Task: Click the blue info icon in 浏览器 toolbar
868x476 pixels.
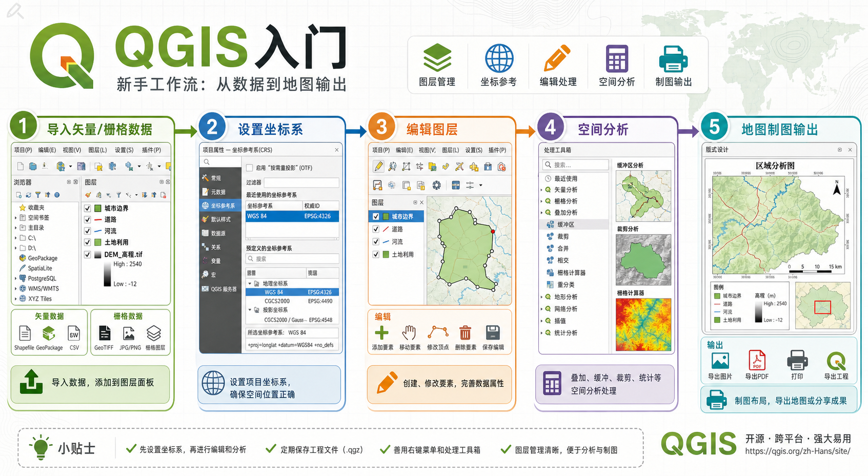Action: pyautogui.click(x=57, y=195)
